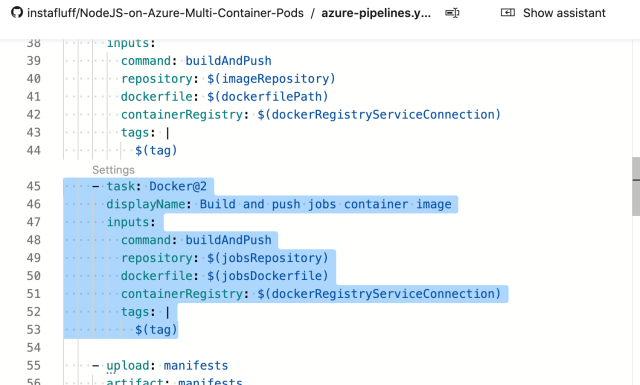Open Settings above the Docker@2 task
The image size is (640, 385).
coord(113,170)
